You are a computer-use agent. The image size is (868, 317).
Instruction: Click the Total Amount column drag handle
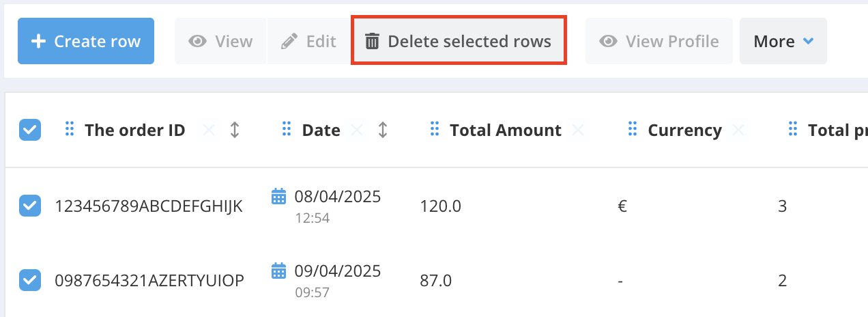coord(435,129)
